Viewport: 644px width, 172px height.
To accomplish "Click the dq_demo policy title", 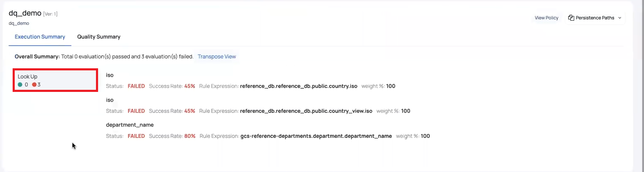I will (x=25, y=13).
